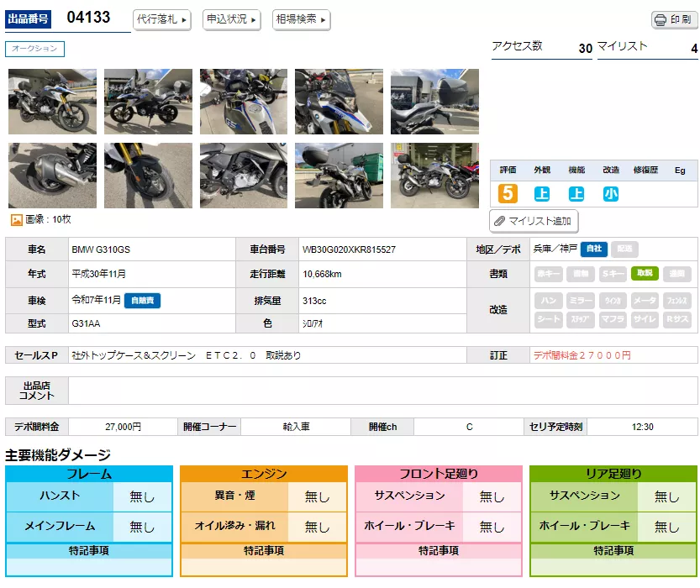
Task: Click the マイリスト count 4
Action: tap(694, 48)
